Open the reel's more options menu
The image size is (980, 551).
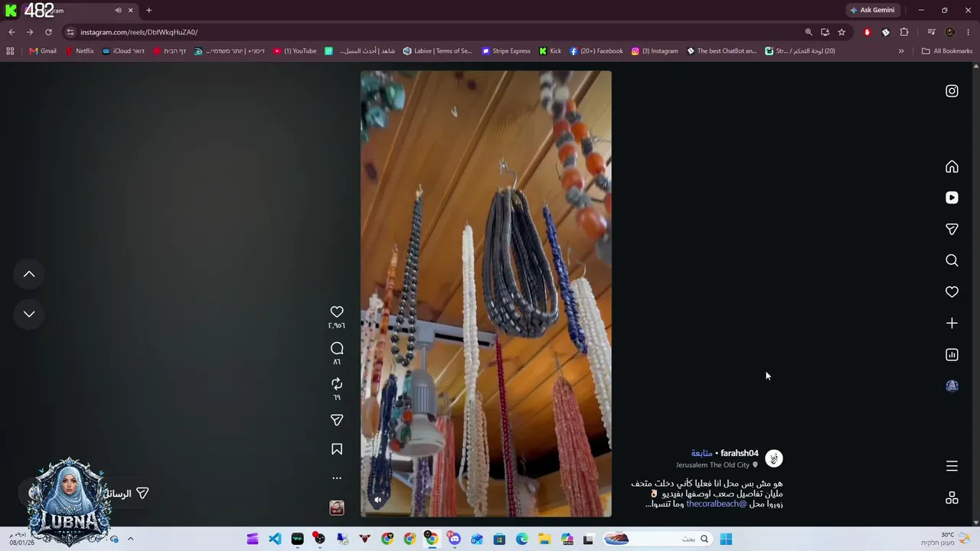[337, 478]
